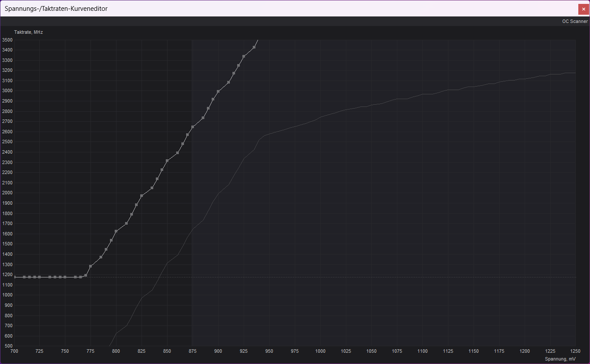Select topmost visible curve point near 3425 MHz
The height and width of the screenshot is (364, 590).
[x=254, y=47]
